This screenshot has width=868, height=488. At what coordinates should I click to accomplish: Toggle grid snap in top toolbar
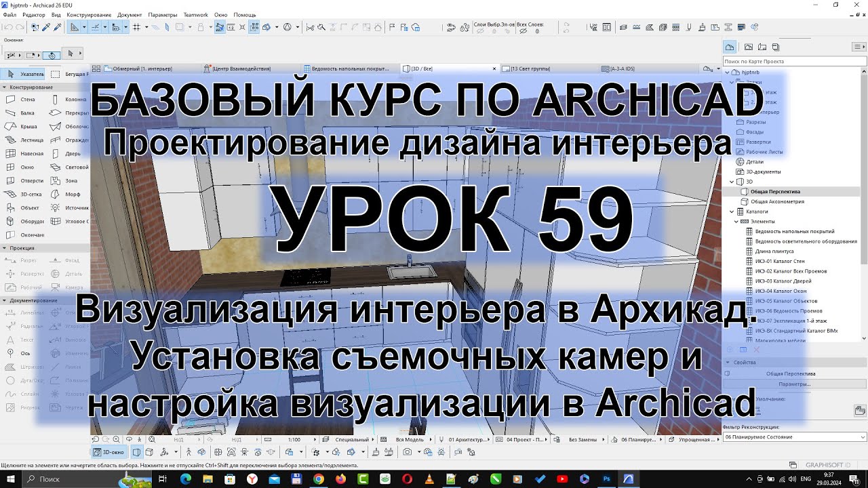[136, 27]
